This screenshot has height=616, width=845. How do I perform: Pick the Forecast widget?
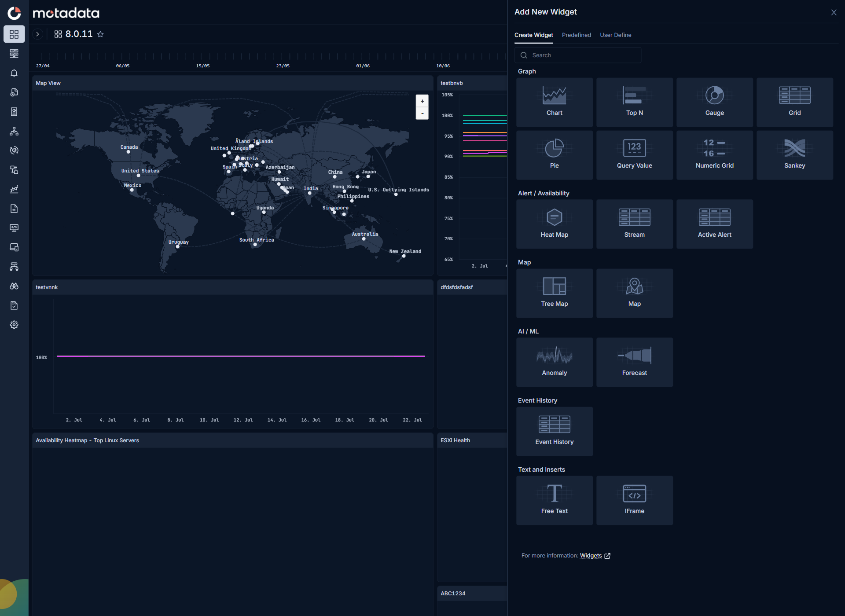click(x=634, y=362)
